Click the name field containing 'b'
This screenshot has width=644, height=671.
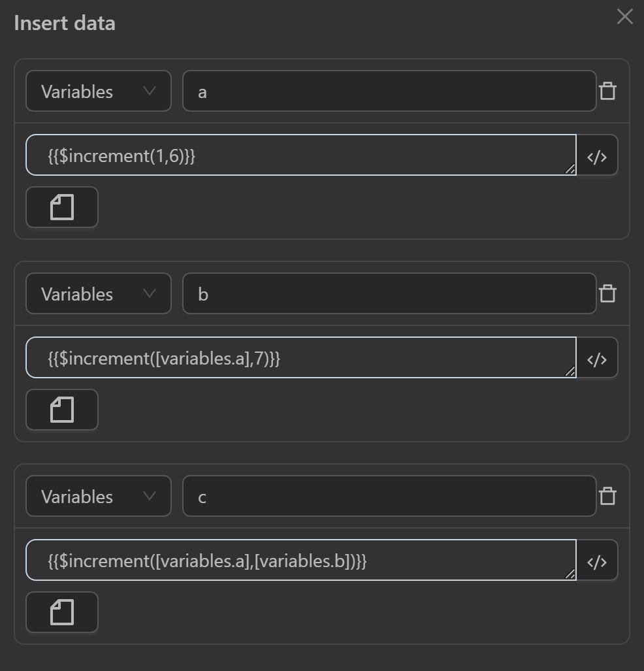coord(389,294)
